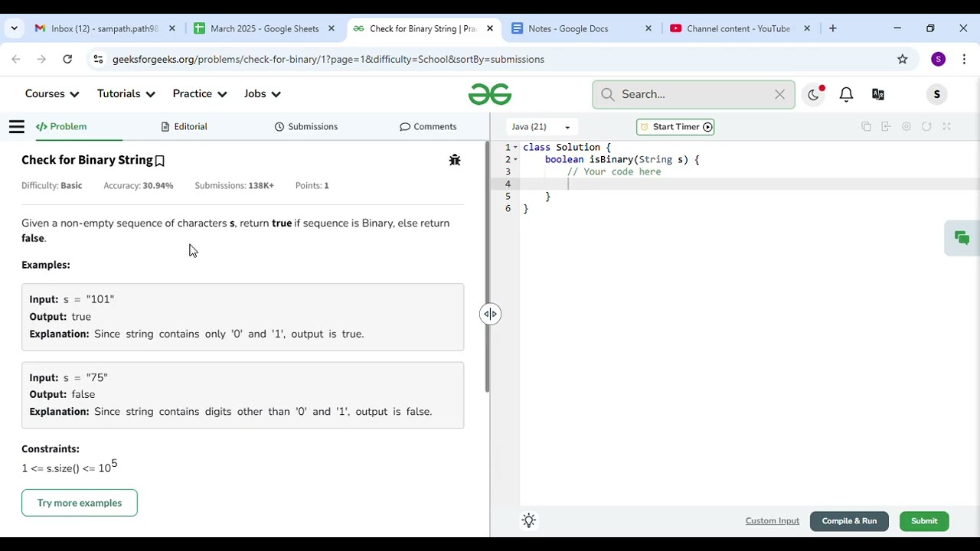Image resolution: width=980 pixels, height=551 pixels.
Task: Submit the solution
Action: coord(924,521)
